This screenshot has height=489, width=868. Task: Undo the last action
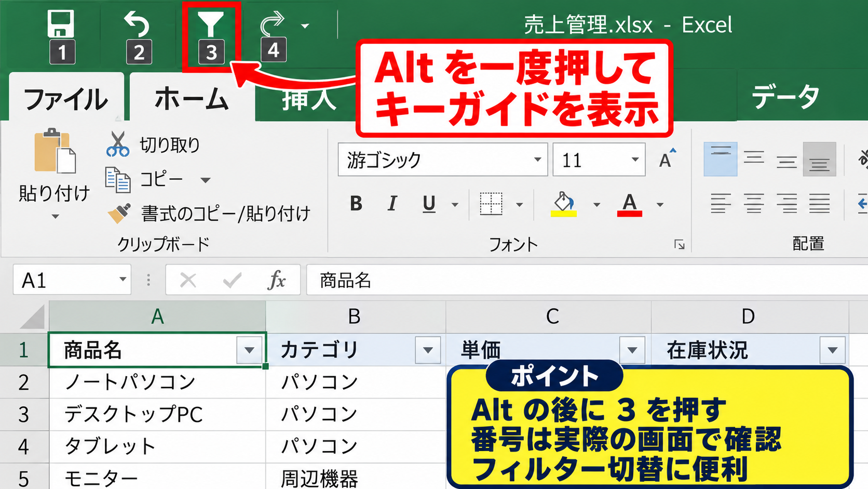point(137,24)
